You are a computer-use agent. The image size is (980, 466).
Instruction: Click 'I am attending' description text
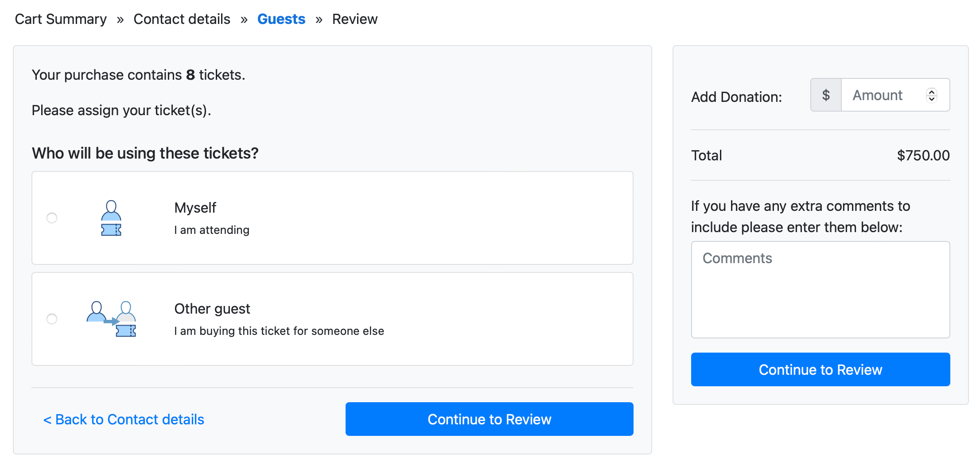212,230
